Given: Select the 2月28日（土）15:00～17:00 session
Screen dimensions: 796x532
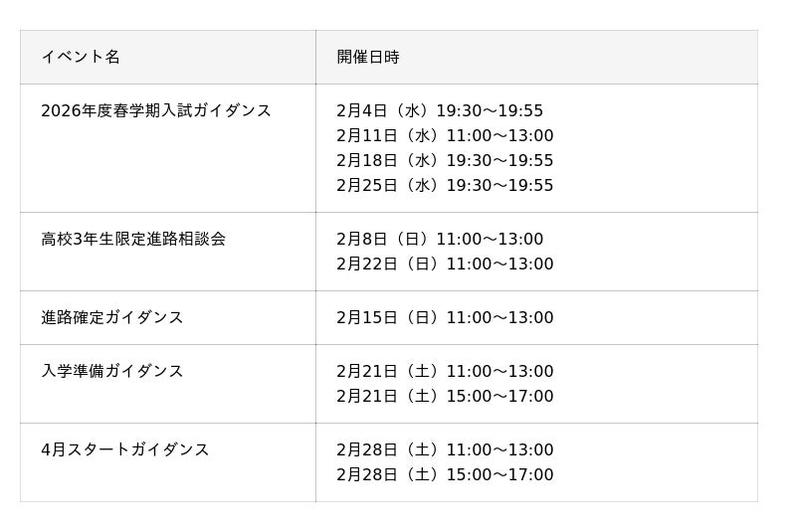Looking at the screenshot, I should [445, 474].
